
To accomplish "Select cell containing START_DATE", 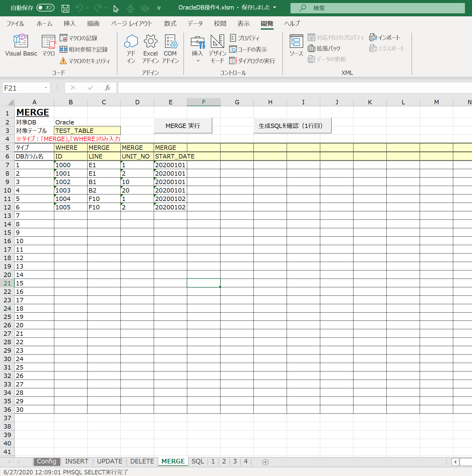I will point(170,156).
